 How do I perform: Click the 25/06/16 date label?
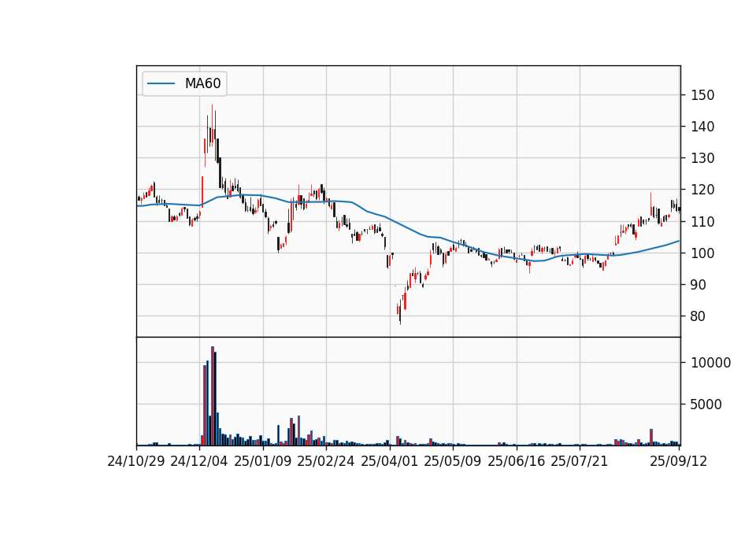[x=517, y=461]
